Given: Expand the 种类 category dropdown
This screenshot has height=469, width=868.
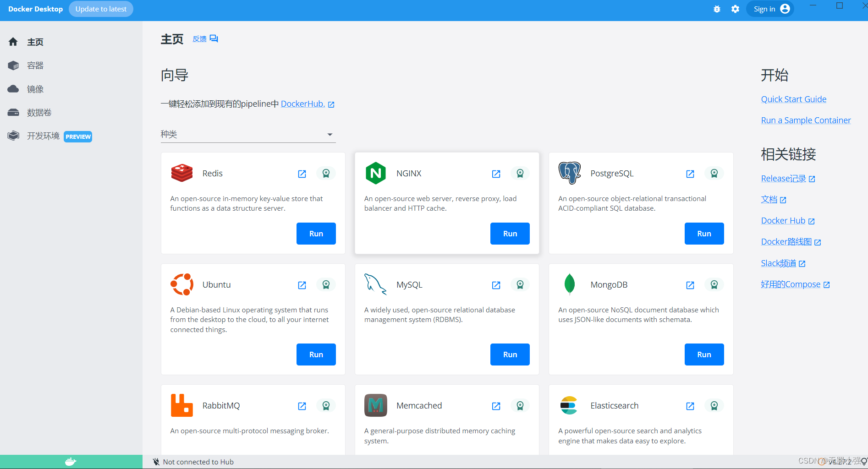Looking at the screenshot, I should pyautogui.click(x=248, y=134).
